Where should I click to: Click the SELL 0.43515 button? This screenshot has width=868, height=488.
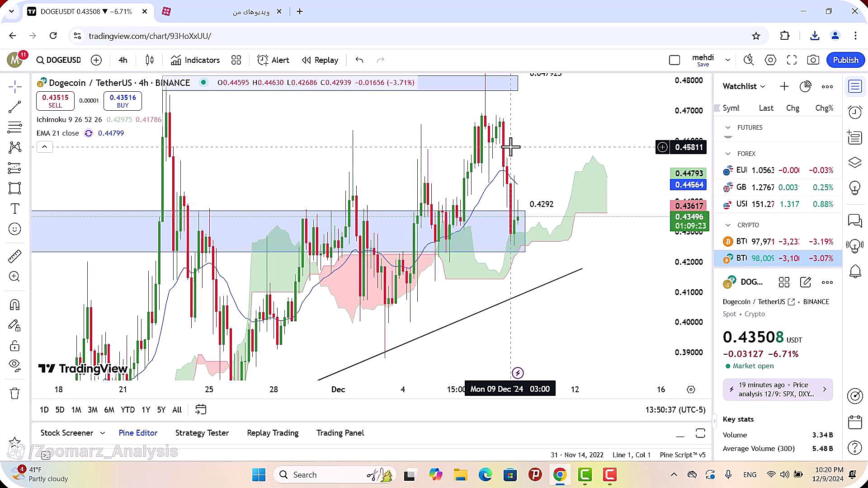click(x=55, y=101)
